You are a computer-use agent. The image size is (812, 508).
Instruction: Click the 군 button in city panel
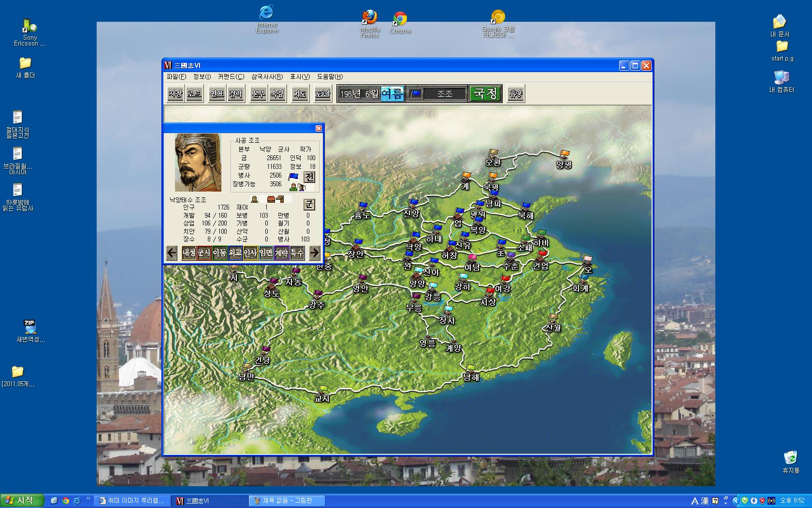(x=309, y=204)
